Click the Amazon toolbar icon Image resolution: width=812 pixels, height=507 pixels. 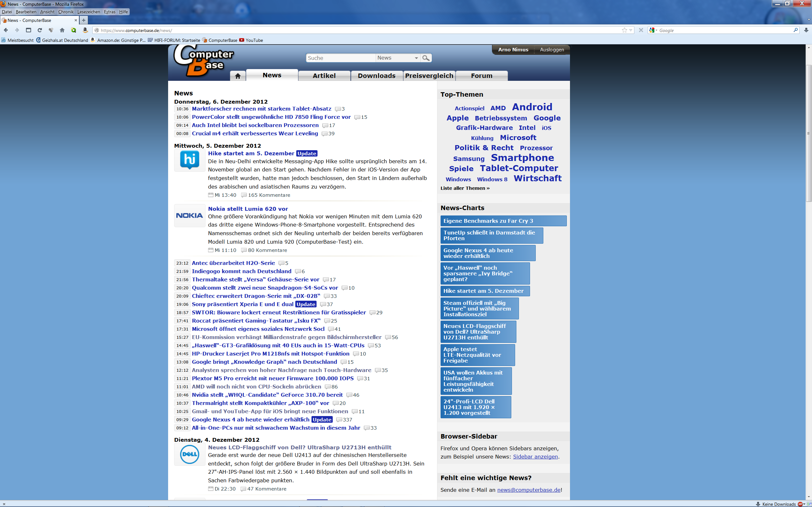85,30
